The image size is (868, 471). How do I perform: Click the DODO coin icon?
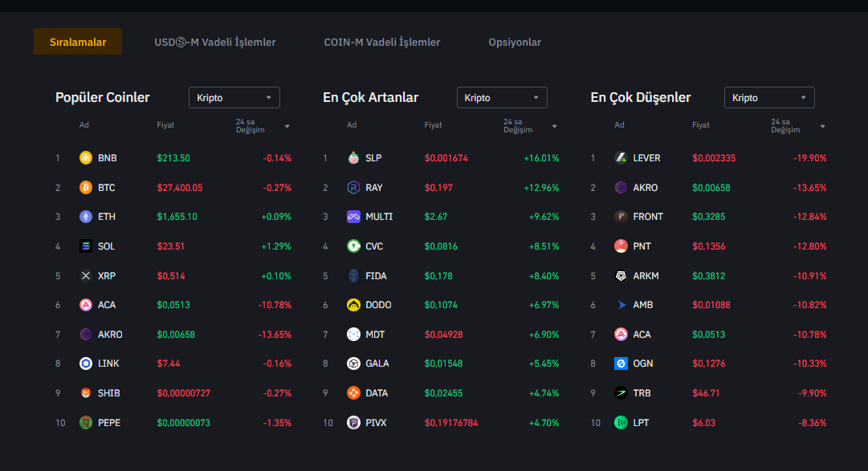[353, 305]
